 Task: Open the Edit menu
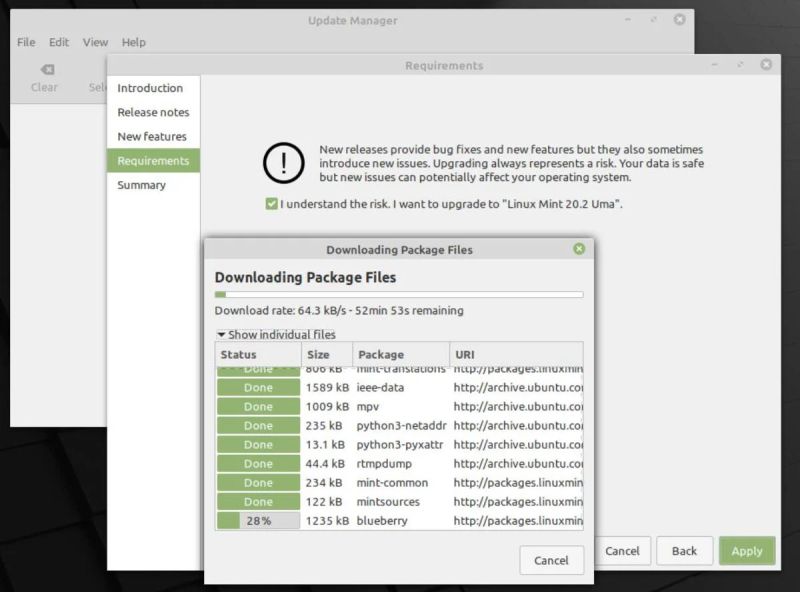[x=58, y=42]
